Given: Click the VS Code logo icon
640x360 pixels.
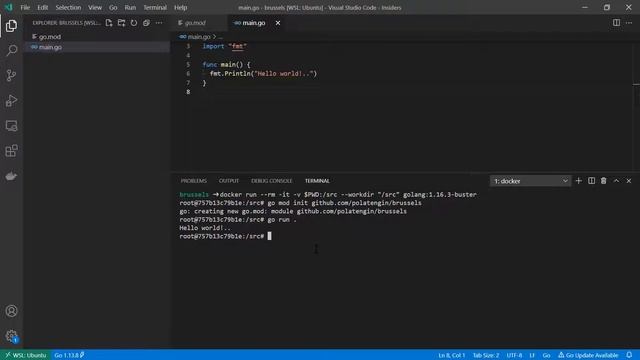Looking at the screenshot, I should 9,7.
